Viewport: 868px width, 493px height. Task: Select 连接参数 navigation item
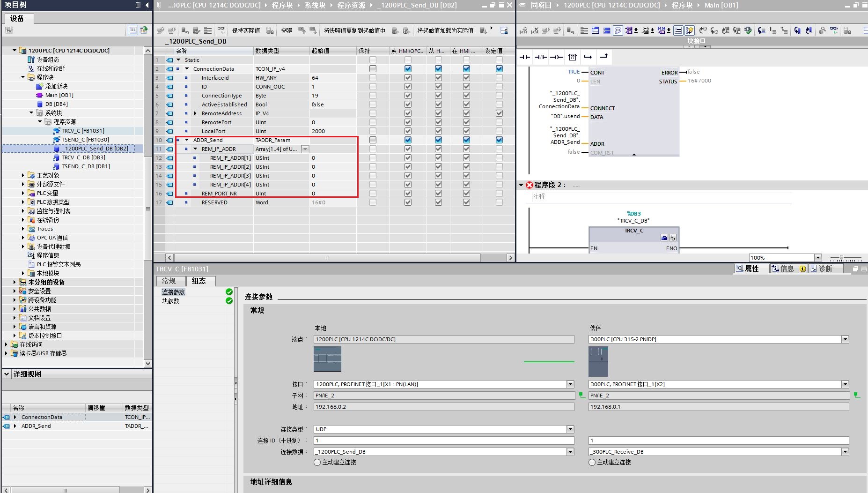click(173, 292)
